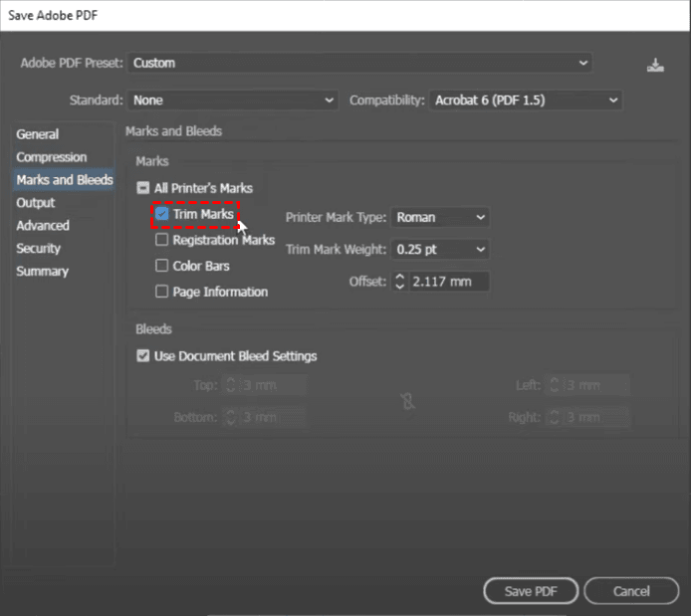Enable Page Information checkbox
Viewport: 691px width, 616px height.
pos(161,292)
